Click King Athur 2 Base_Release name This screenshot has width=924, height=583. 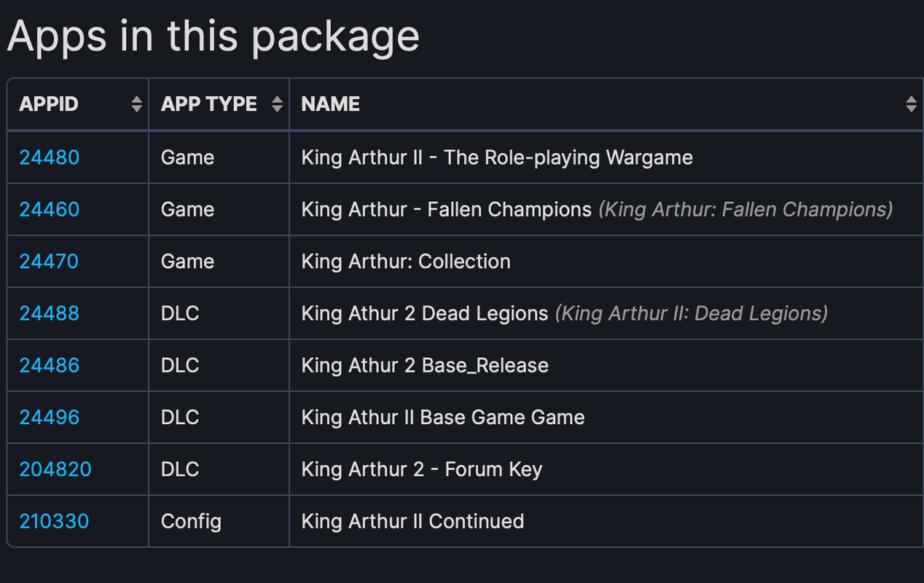[x=425, y=365]
